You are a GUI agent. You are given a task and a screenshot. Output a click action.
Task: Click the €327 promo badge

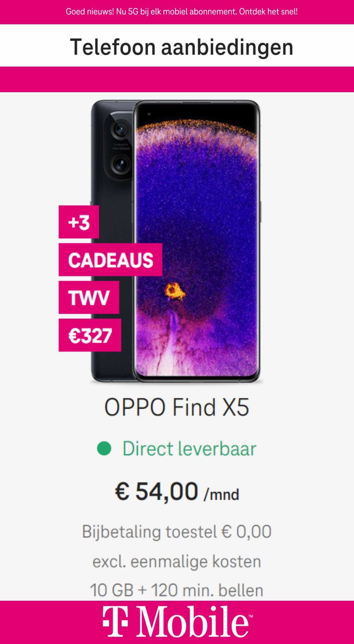90,335
